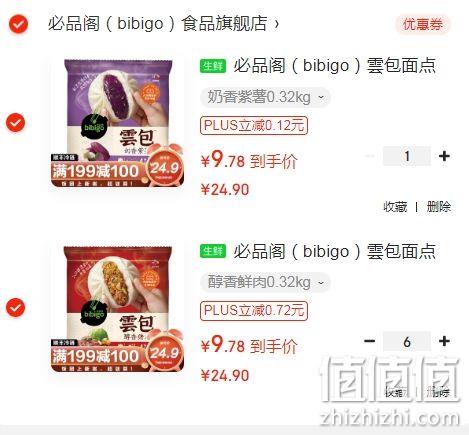Decrease quantity of purple sweet potato bun
The height and width of the screenshot is (435, 469).
[x=369, y=156]
